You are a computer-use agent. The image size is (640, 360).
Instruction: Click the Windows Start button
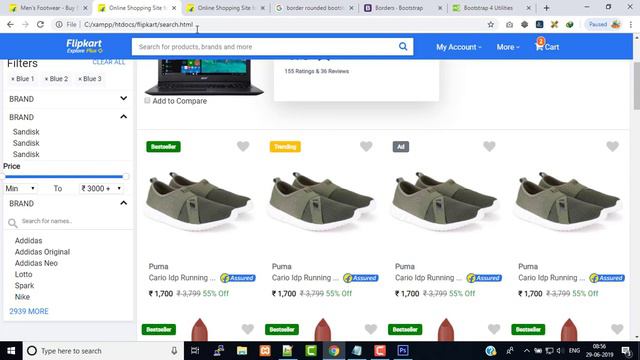coord(11,351)
